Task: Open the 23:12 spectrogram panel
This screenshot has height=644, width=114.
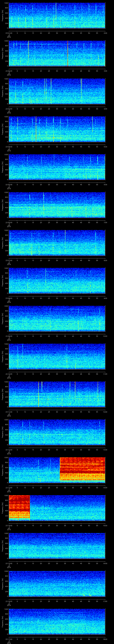Action: pyautogui.click(x=57, y=432)
